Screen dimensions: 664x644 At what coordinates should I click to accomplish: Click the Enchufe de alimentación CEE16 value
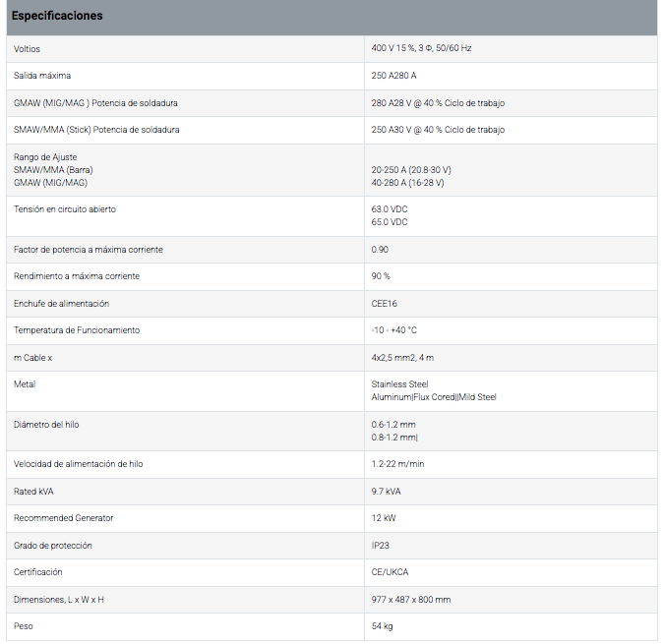point(384,304)
